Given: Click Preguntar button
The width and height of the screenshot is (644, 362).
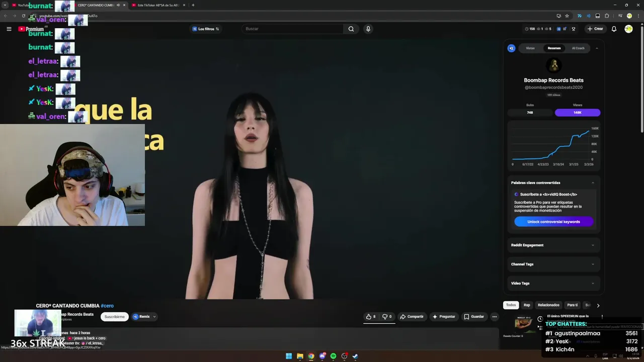Looking at the screenshot, I should pos(443,317).
